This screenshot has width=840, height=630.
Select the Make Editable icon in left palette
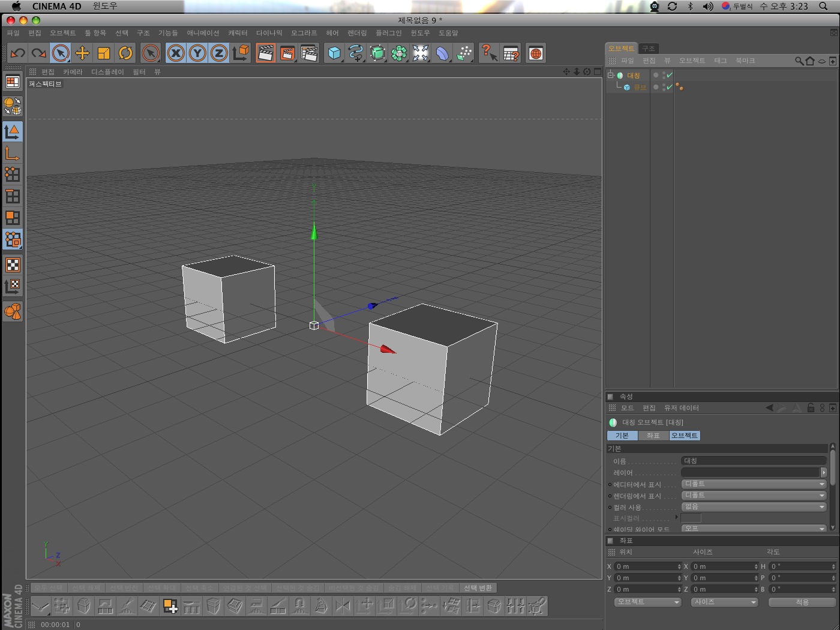point(13,106)
